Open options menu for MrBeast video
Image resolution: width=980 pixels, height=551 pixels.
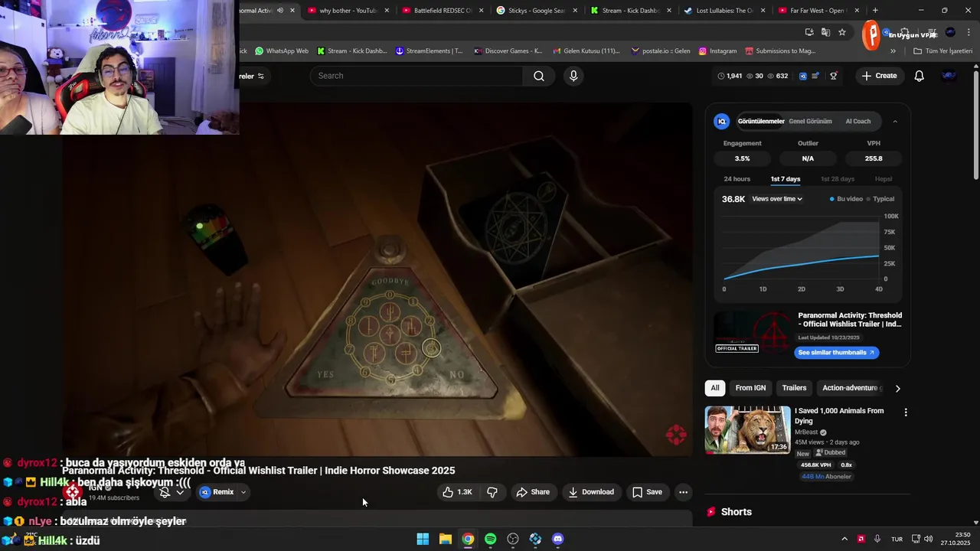click(x=906, y=412)
